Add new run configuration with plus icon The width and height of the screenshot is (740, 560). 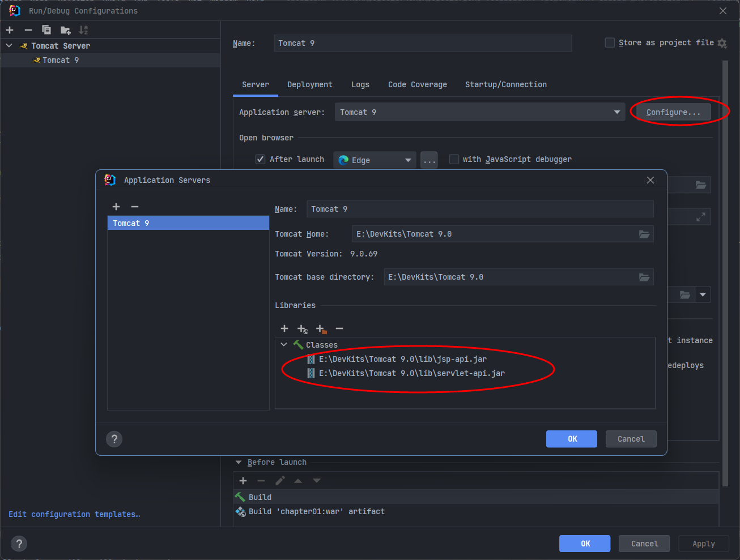tap(10, 30)
